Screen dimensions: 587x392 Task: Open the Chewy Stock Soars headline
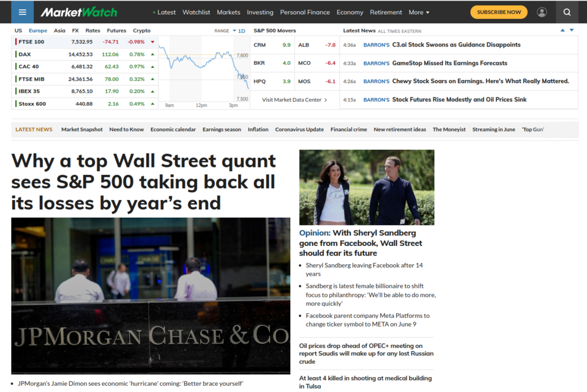point(480,81)
